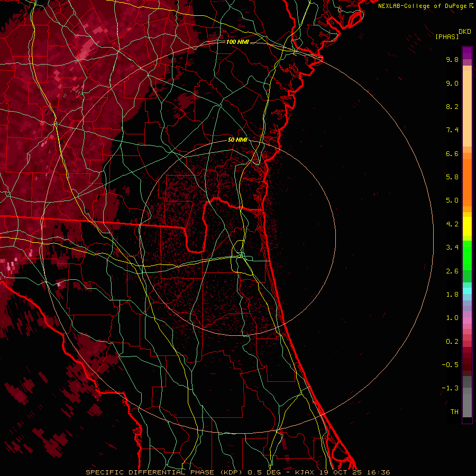Click the 5.0 scale label

coord(452,200)
